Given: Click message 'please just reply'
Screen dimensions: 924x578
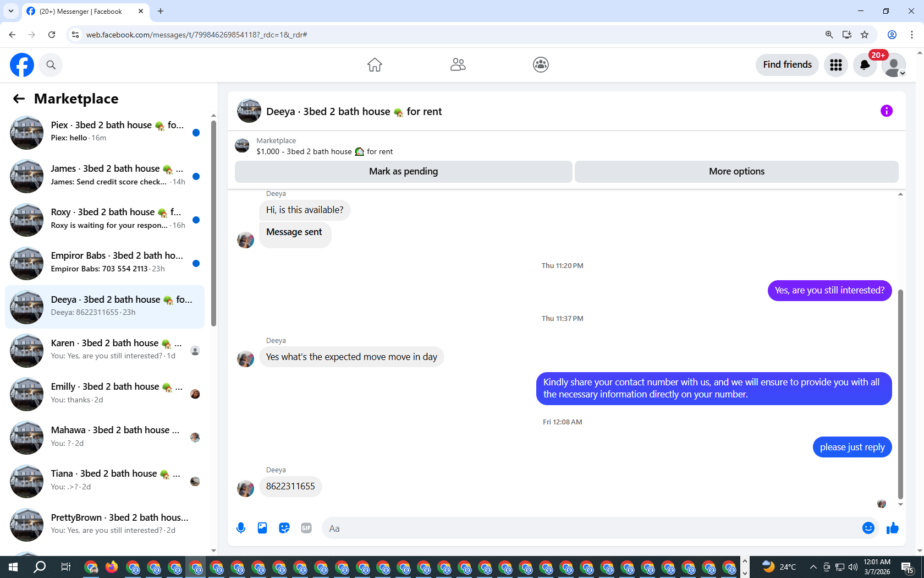Looking at the screenshot, I should coord(852,447).
